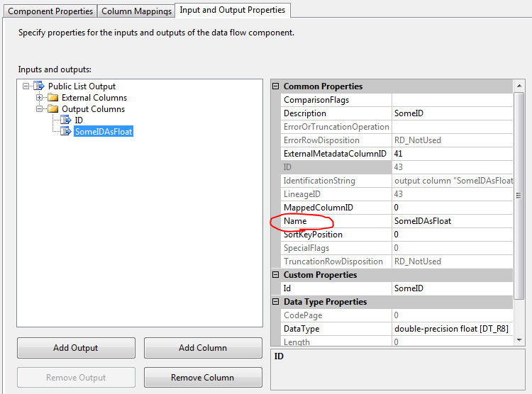Collapse the Common Properties section

[276, 86]
